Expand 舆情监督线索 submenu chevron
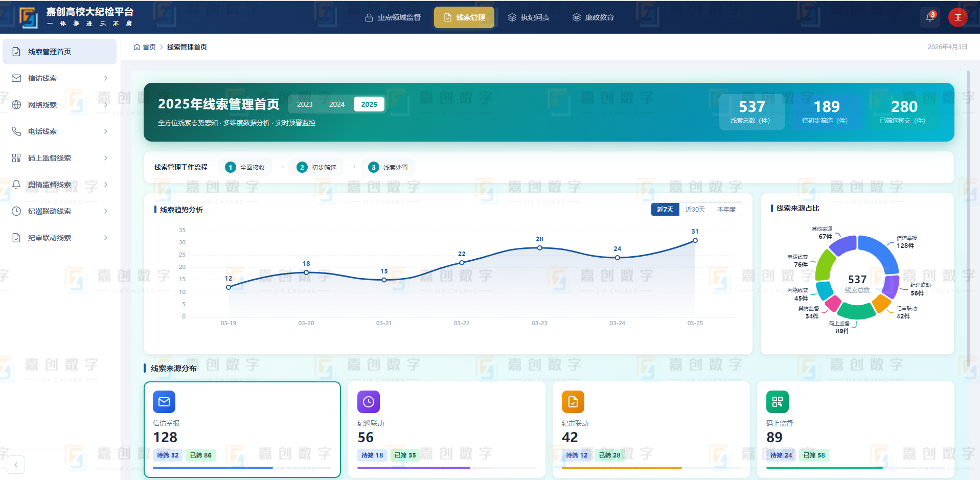The image size is (980, 480). point(106,185)
